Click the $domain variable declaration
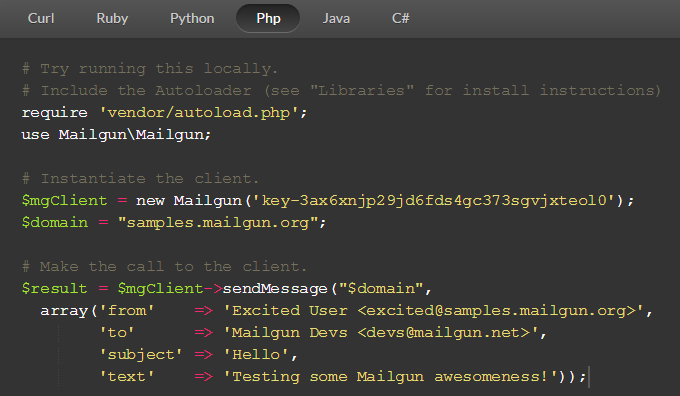 point(55,223)
